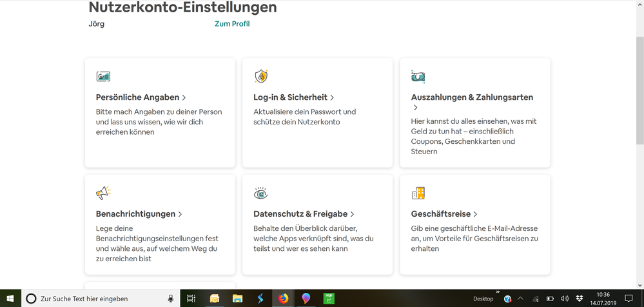Open Firefox from the taskbar

coord(283,299)
